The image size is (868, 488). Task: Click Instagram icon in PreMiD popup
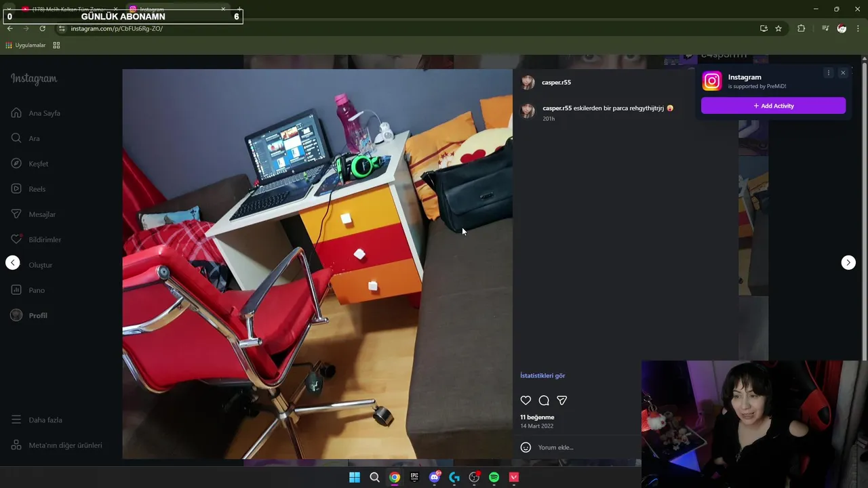coord(712,81)
